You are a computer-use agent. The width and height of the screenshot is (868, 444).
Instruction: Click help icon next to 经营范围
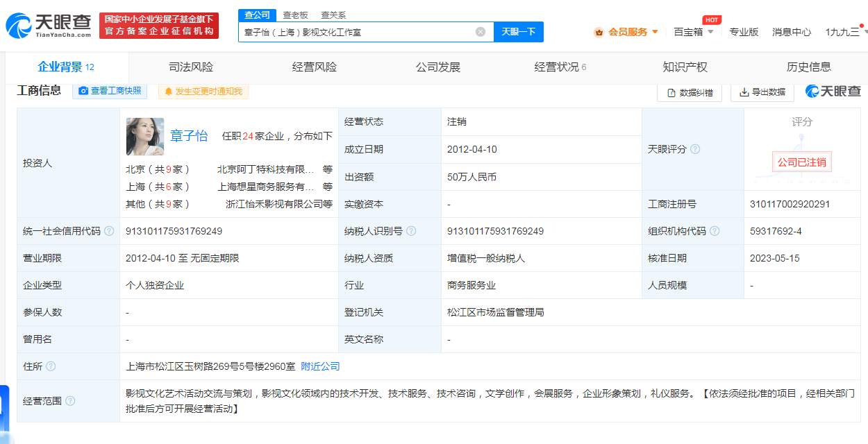[70, 401]
